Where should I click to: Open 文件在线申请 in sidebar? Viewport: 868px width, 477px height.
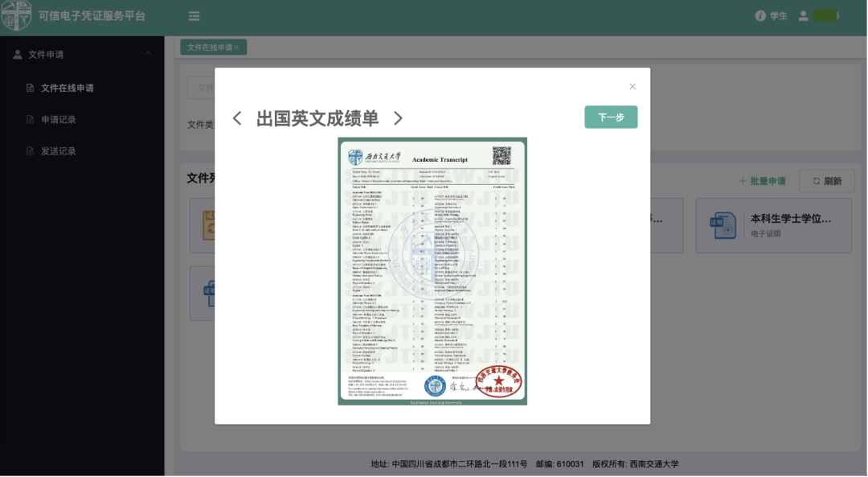click(x=67, y=88)
